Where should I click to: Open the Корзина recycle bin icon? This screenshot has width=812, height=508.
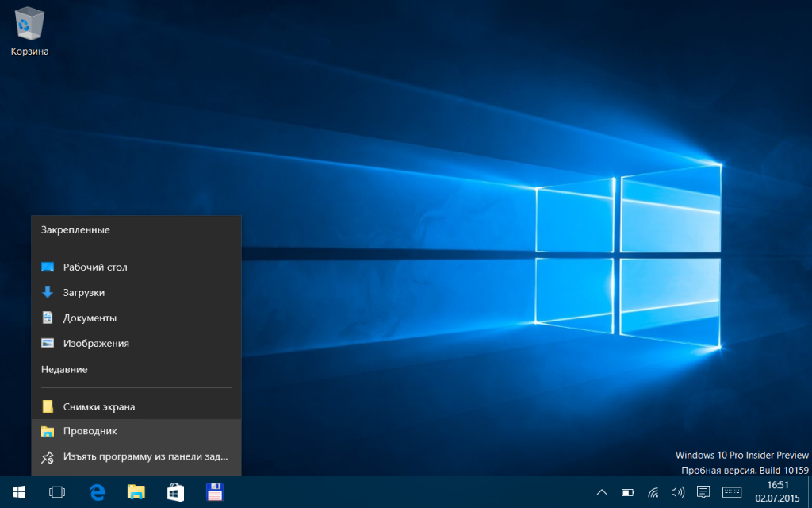(x=30, y=32)
